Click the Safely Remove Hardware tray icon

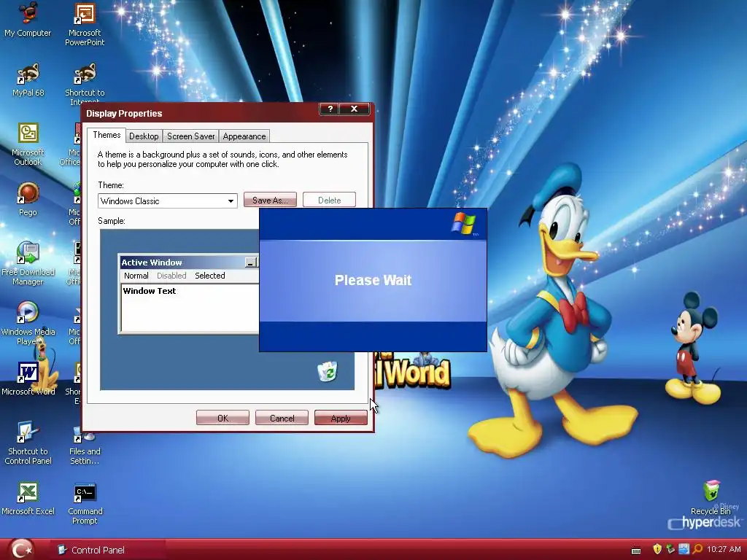[670, 549]
